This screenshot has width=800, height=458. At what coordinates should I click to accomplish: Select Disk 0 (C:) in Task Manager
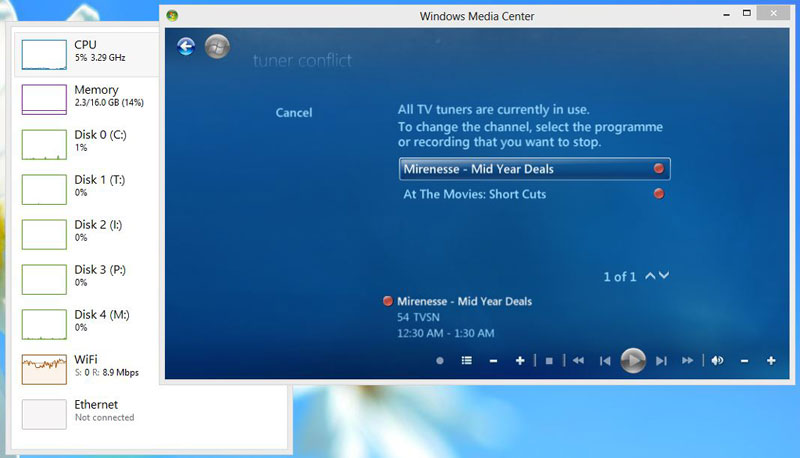(87, 144)
